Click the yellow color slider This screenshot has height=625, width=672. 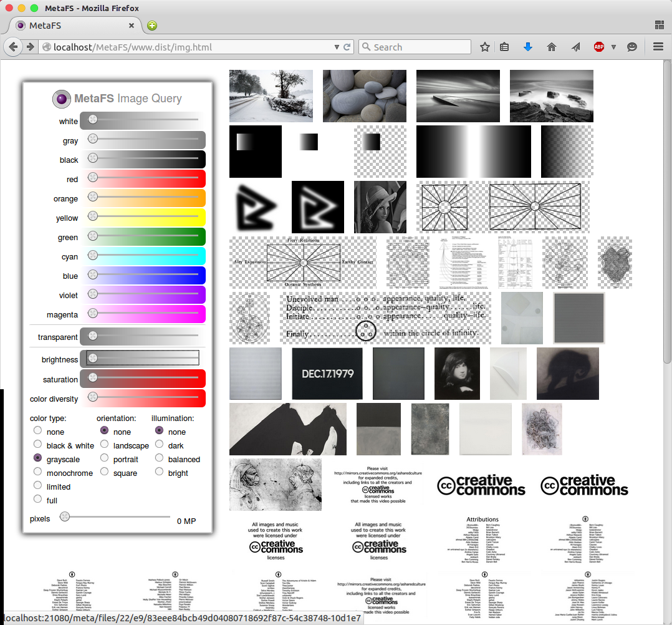click(143, 216)
